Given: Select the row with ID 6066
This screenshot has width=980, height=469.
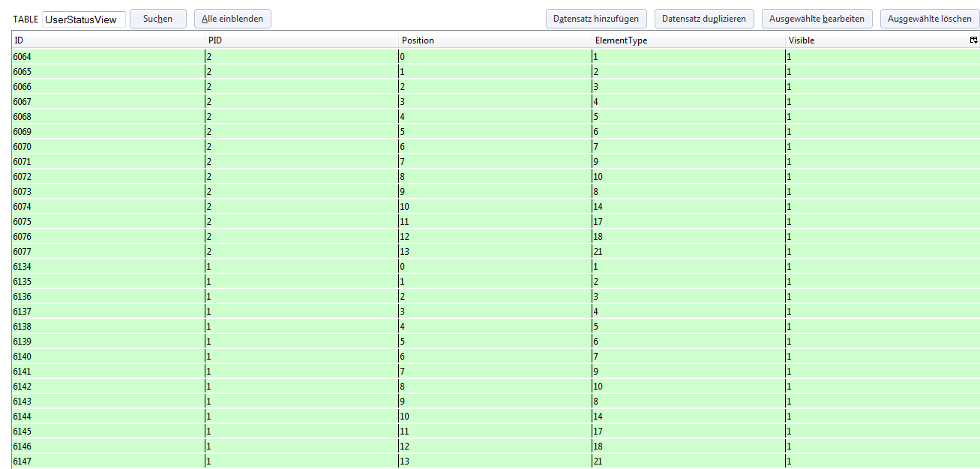Looking at the screenshot, I should click(496, 87).
